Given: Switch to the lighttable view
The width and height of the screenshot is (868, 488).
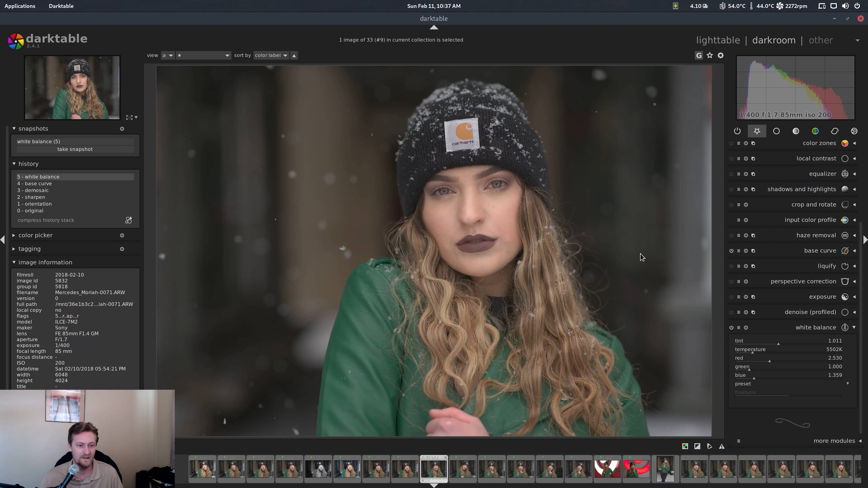Looking at the screenshot, I should [718, 40].
